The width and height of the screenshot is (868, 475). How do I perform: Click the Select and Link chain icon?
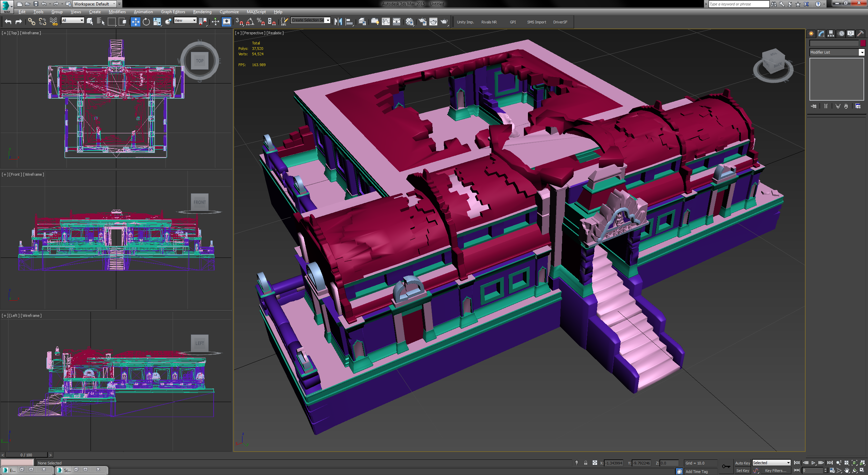32,22
